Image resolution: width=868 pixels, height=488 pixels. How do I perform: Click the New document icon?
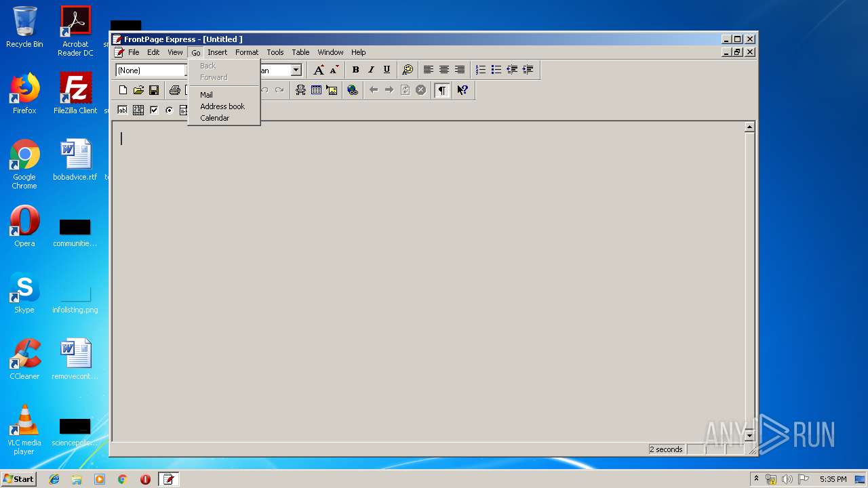(x=123, y=90)
